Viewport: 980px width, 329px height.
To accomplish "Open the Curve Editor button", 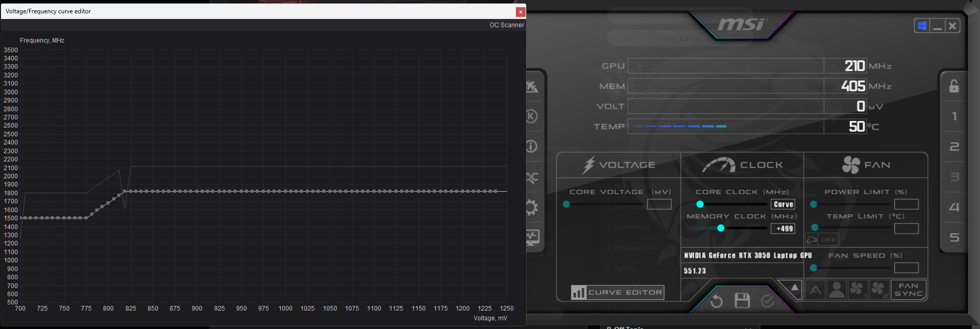I will tap(618, 292).
